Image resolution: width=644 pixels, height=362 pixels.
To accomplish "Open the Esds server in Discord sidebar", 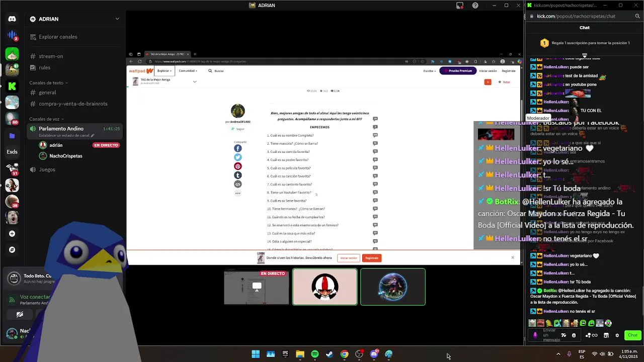I will [12, 151].
